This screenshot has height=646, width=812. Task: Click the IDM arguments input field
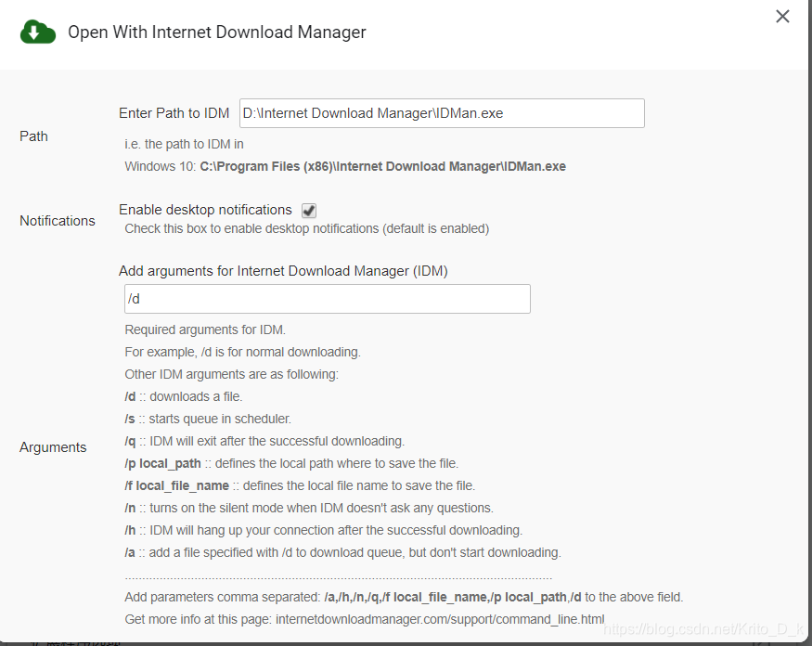(x=328, y=298)
